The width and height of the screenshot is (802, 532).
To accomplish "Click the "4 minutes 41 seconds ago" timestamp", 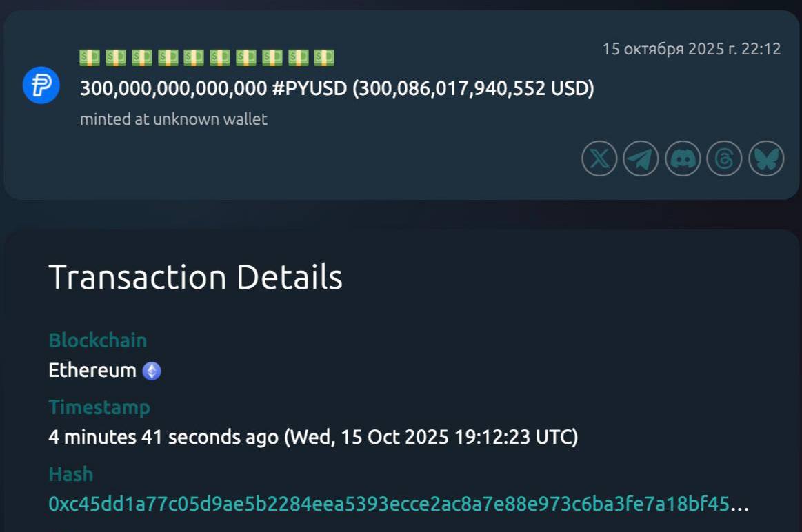I will pyautogui.click(x=163, y=438).
